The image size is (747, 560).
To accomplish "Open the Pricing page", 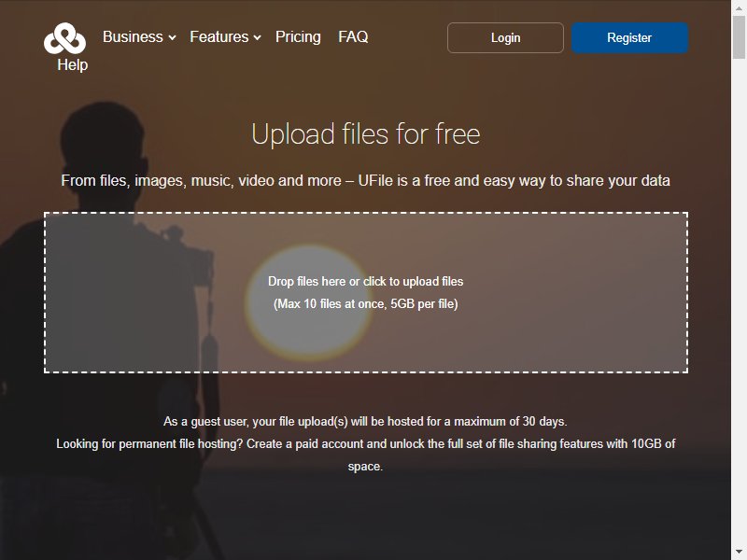I will pyautogui.click(x=298, y=36).
